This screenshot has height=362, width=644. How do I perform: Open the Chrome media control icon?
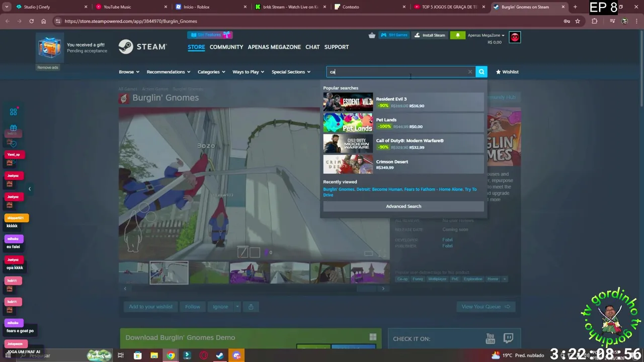click(612, 21)
